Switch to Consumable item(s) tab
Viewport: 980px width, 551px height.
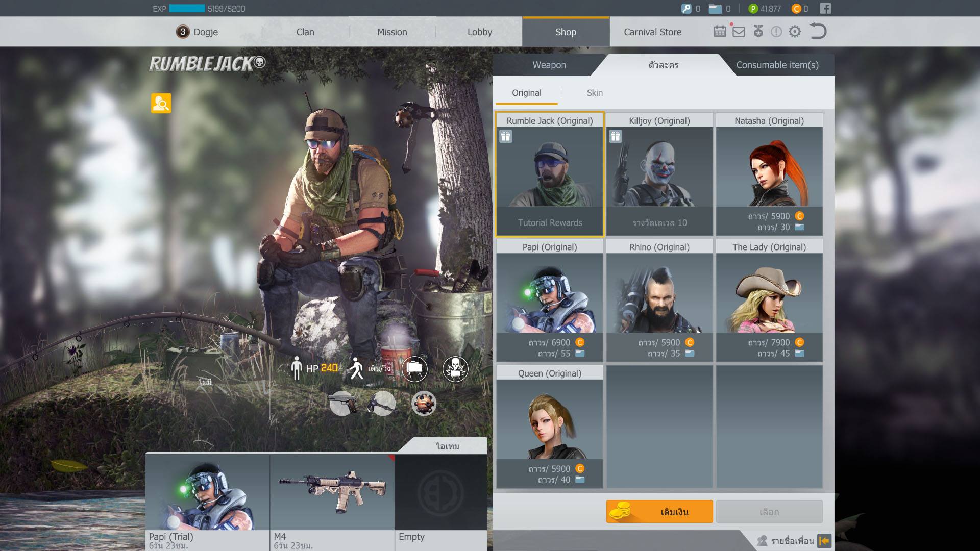[777, 65]
